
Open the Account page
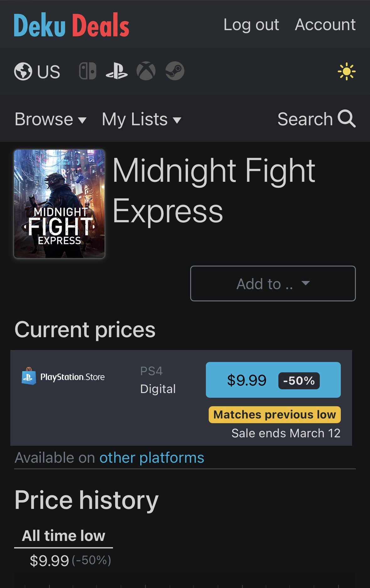coord(325,24)
